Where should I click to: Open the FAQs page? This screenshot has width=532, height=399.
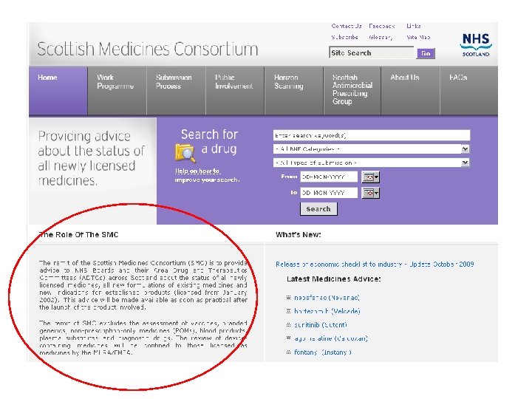click(x=469, y=91)
